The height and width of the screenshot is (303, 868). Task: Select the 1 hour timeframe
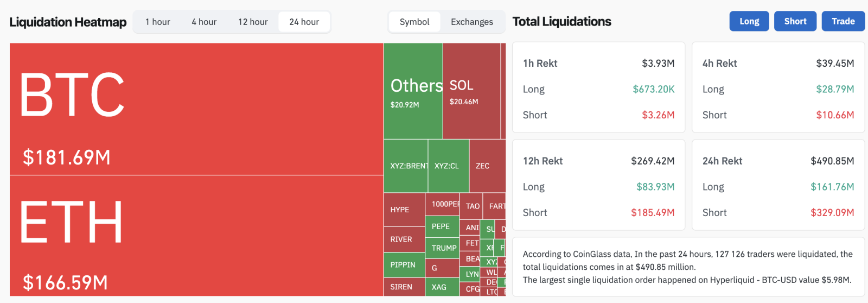coord(157,22)
